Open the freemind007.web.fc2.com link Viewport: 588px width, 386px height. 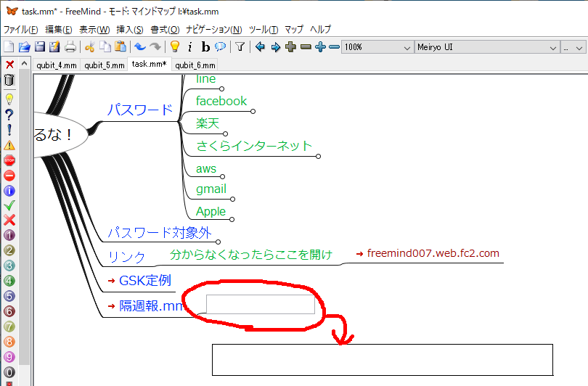(x=433, y=253)
